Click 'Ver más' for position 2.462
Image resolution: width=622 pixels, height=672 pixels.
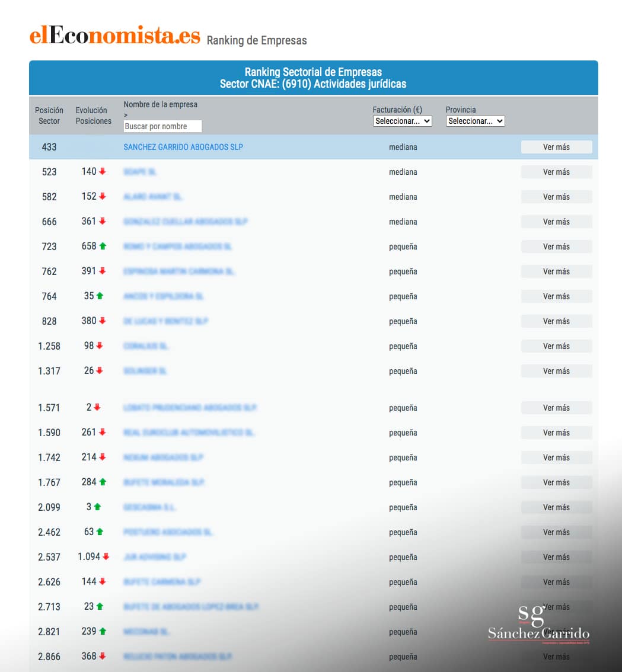click(x=556, y=532)
